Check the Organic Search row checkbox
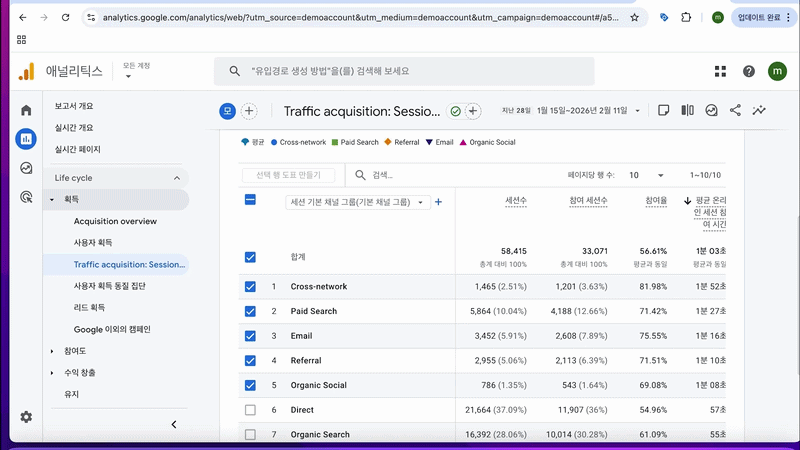This screenshot has height=450, width=800. point(250,435)
